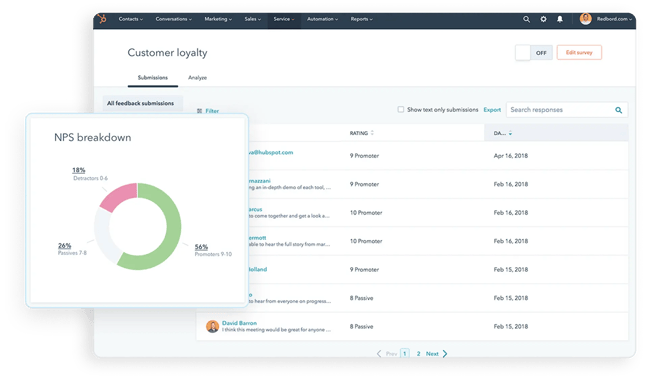Expand the Conversations menu
This screenshot has height=379, width=646.
[173, 19]
